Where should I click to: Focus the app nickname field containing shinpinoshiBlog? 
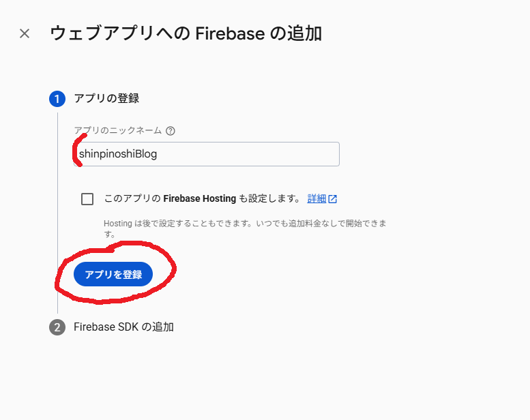pos(206,154)
